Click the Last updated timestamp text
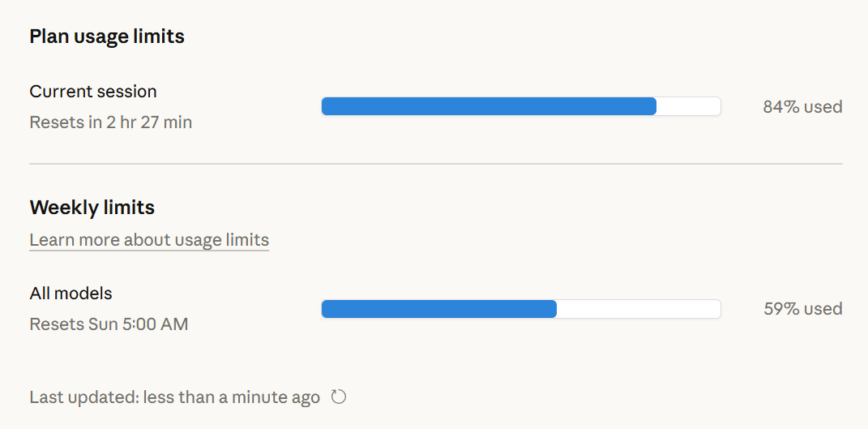The height and width of the screenshot is (429, 868). point(174,397)
